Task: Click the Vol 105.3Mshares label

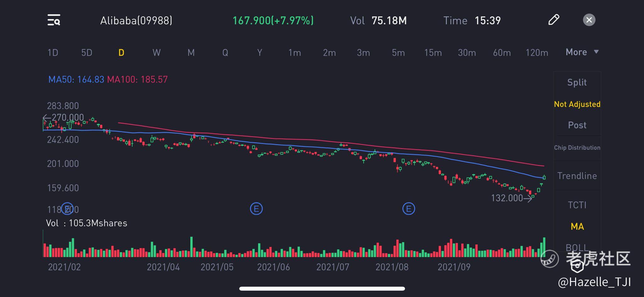Action: click(86, 223)
